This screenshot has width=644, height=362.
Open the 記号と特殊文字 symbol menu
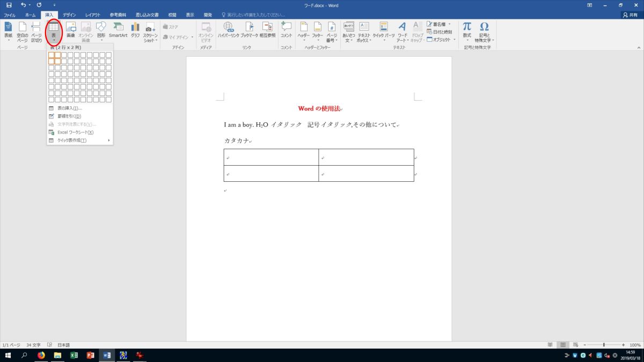click(484, 32)
